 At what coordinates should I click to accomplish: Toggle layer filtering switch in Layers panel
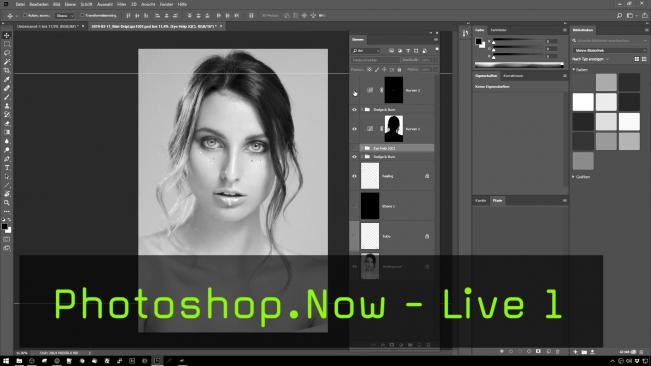click(x=437, y=49)
